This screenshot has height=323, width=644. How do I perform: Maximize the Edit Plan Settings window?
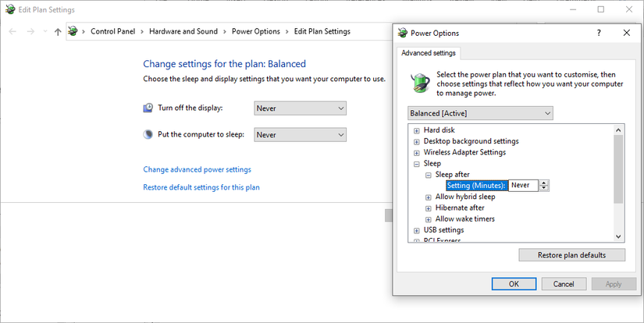click(x=601, y=9)
